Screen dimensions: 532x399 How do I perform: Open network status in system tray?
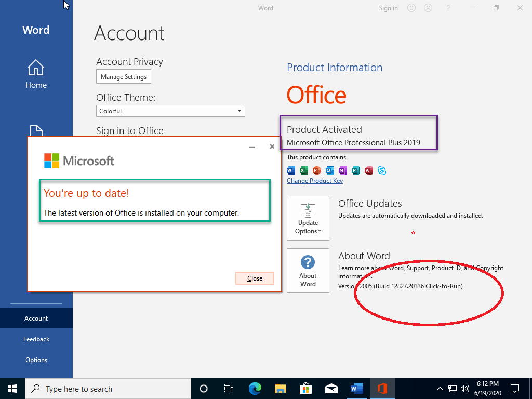pyautogui.click(x=453, y=389)
